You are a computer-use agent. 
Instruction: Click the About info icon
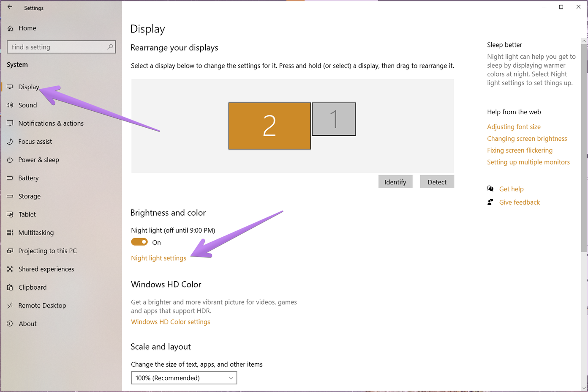tap(10, 323)
